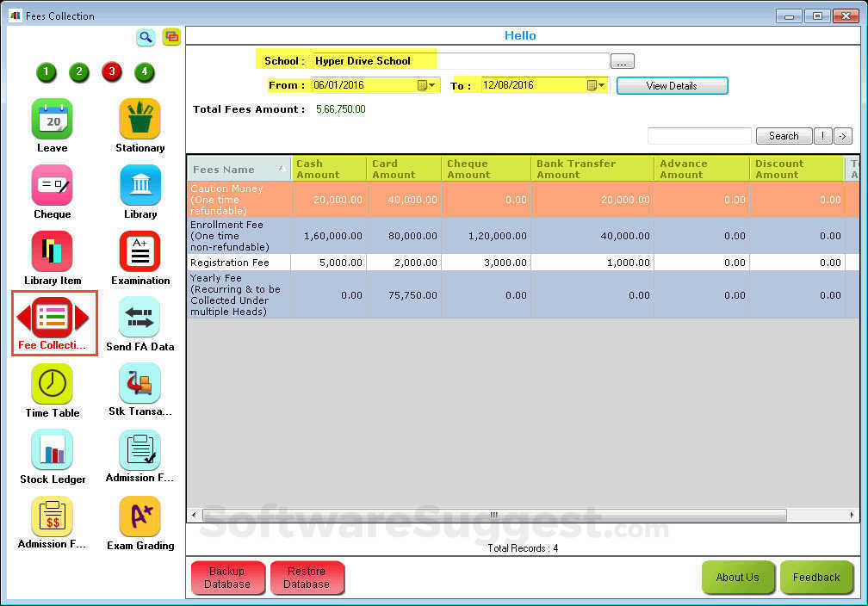Click the 3,000.00 cheque amount cell
Screen dimensions: 868x606
click(487, 263)
